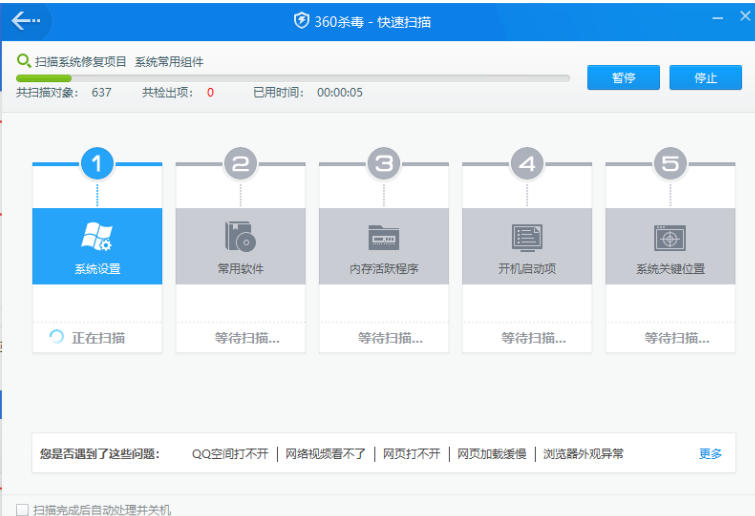This screenshot has width=755, height=516.
Task: Open 网页打不开 problem link
Action: 412,454
